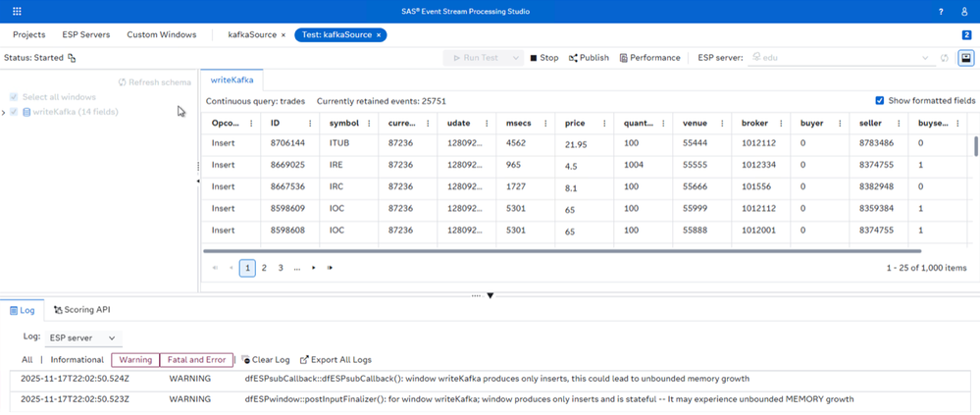Click Refresh schema
Screen dimensions: 980x415
coord(155,82)
